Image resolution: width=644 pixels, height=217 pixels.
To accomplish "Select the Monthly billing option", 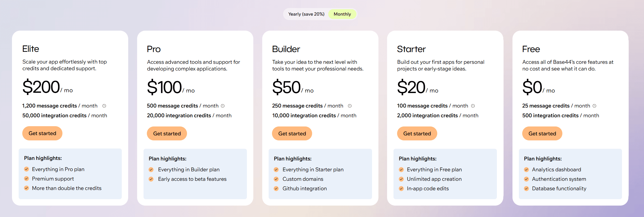I will tap(342, 14).
